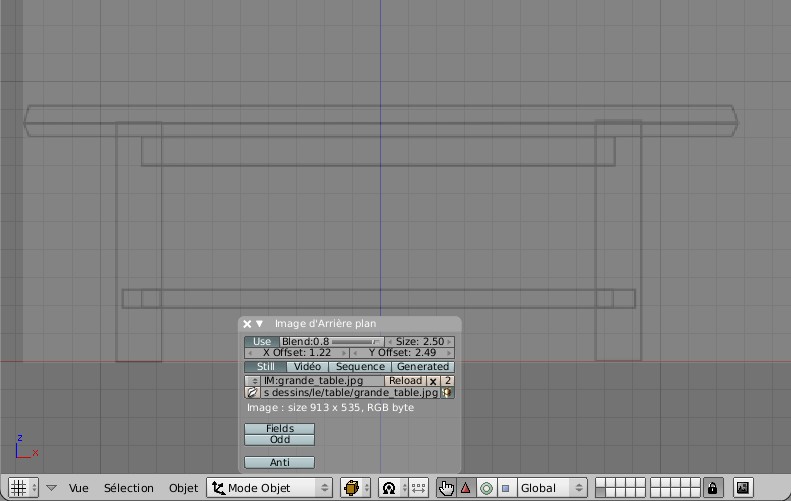Collapse the Image d'Arrière plan panel triangle
791x501 pixels.
(259, 324)
